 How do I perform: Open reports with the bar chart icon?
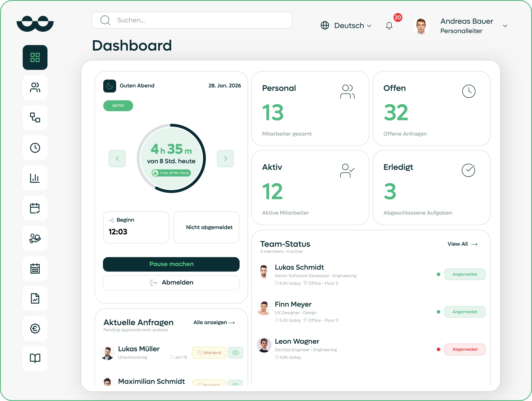tap(35, 178)
